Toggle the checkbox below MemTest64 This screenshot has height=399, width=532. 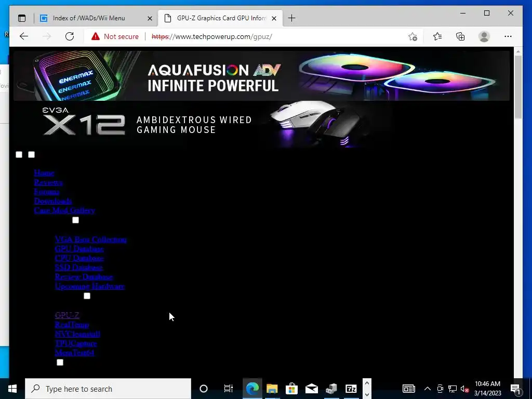point(60,362)
